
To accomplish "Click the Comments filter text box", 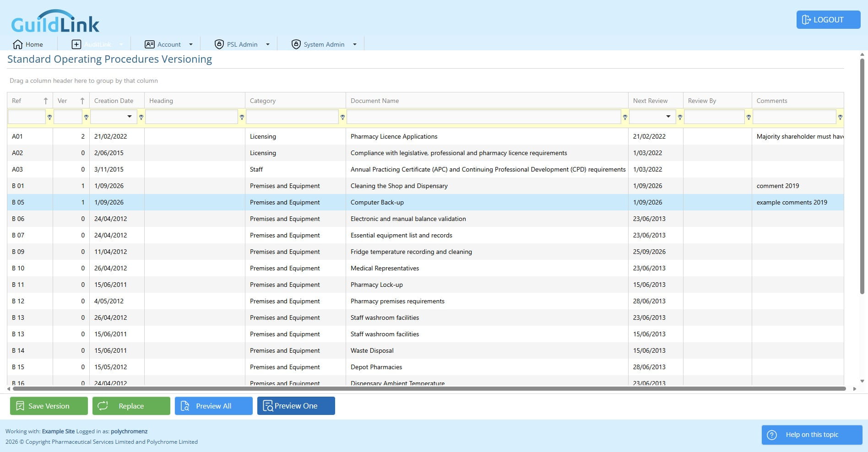I will [794, 117].
